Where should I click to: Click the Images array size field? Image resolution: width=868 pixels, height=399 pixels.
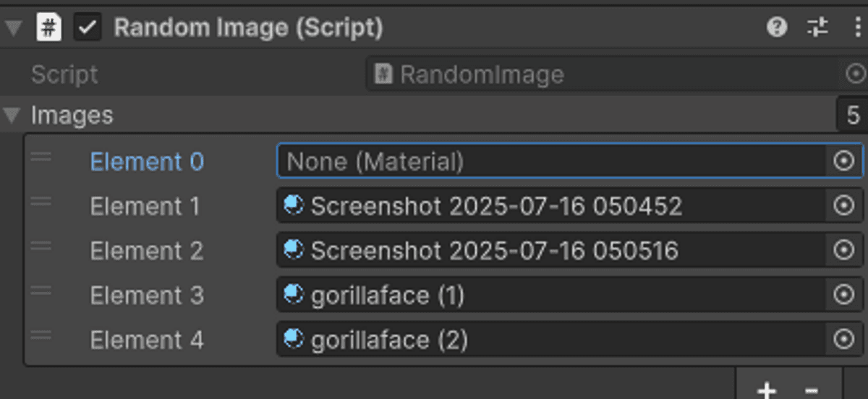[852, 115]
